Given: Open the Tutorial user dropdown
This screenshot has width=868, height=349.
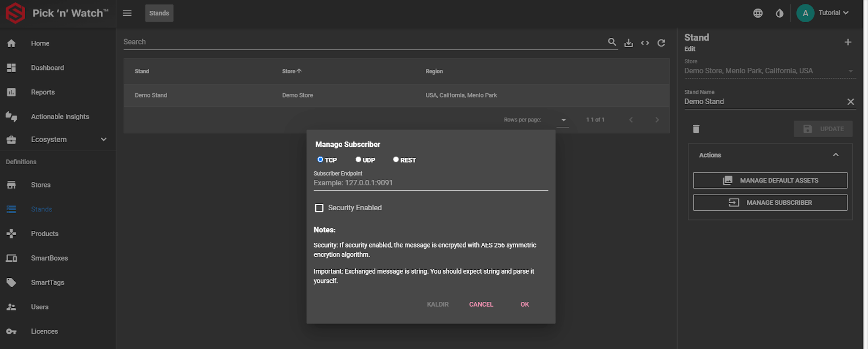Looking at the screenshot, I should (x=834, y=13).
